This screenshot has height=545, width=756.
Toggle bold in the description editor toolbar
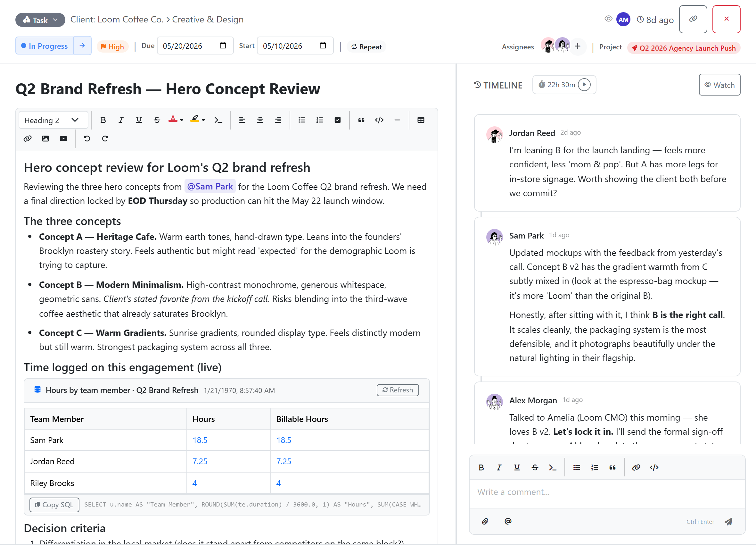pos(103,120)
